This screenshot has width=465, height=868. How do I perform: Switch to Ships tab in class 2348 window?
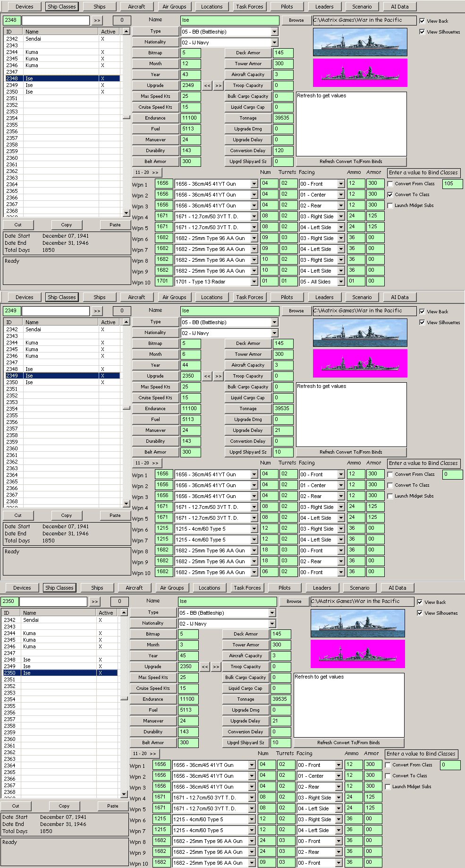click(100, 7)
